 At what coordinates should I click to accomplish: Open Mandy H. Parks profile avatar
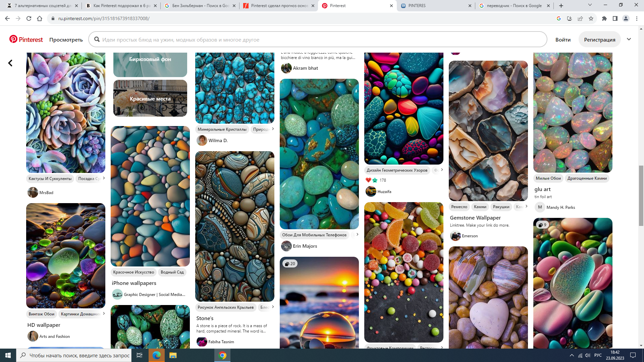coord(540,207)
